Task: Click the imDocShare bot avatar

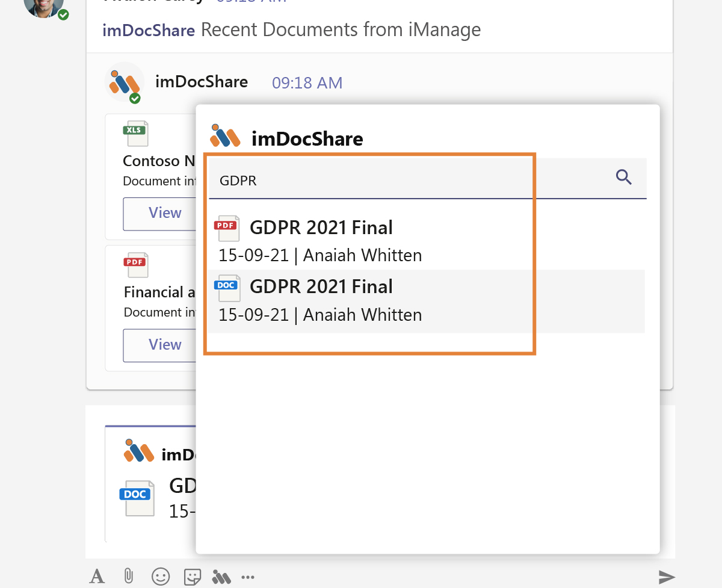Action: [x=125, y=82]
